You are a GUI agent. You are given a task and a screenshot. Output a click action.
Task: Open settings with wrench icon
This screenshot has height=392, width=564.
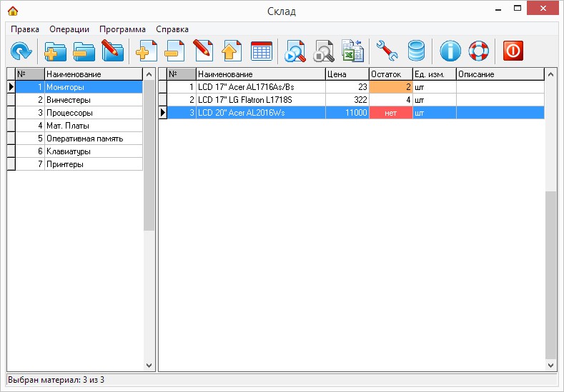pyautogui.click(x=387, y=51)
